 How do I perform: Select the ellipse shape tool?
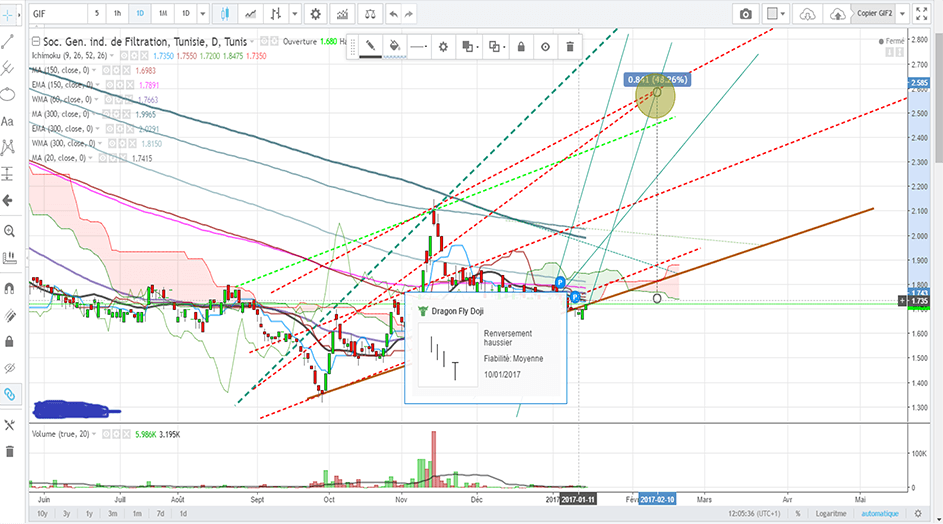tap(8, 94)
